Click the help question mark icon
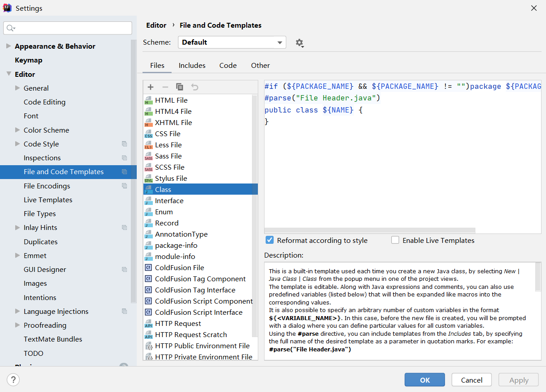Screen dimensions: 546x392 (x=13, y=380)
